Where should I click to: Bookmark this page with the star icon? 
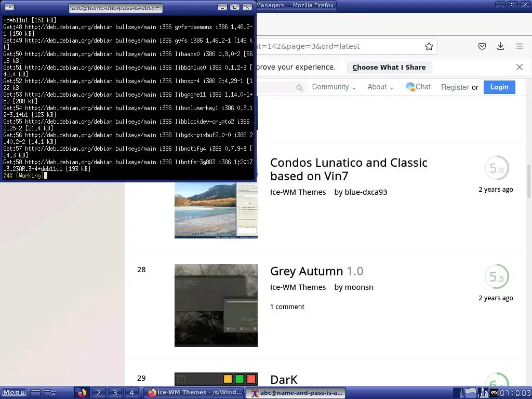429,46
